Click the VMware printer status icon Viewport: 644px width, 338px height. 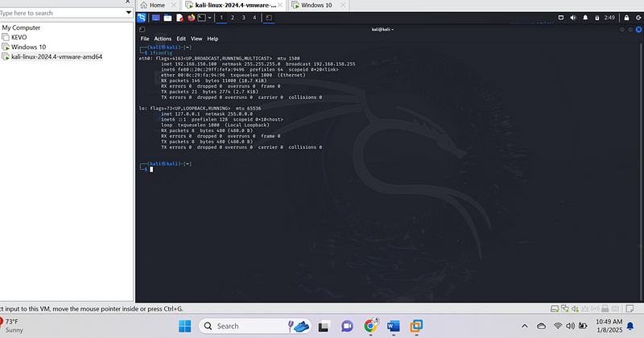tap(605, 308)
